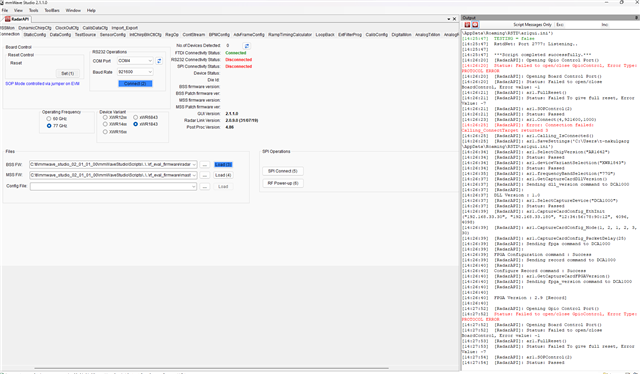
Task: Switch to the StaticConfig tab
Action: tap(35, 35)
